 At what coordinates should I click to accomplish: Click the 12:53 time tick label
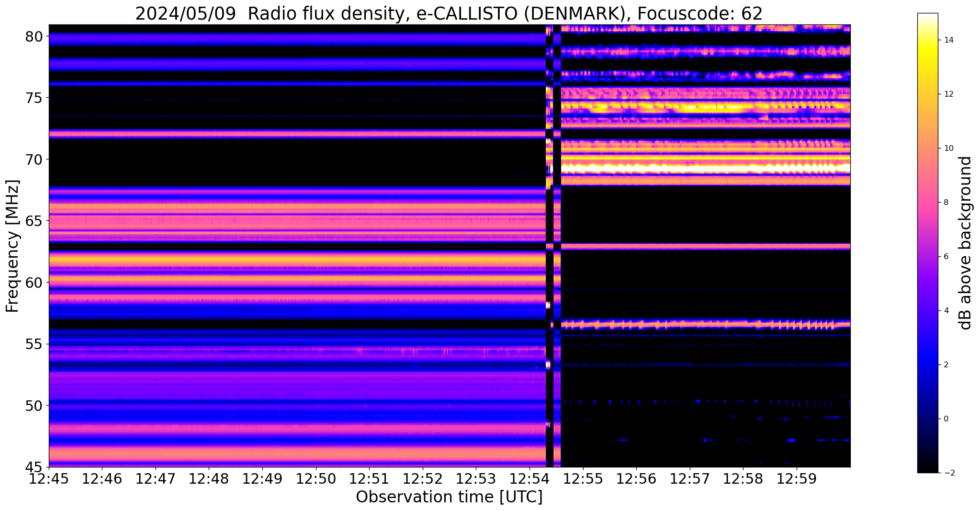click(476, 478)
